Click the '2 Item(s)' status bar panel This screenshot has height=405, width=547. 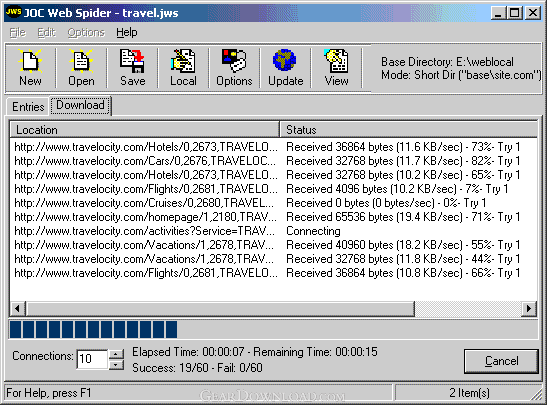469,393
